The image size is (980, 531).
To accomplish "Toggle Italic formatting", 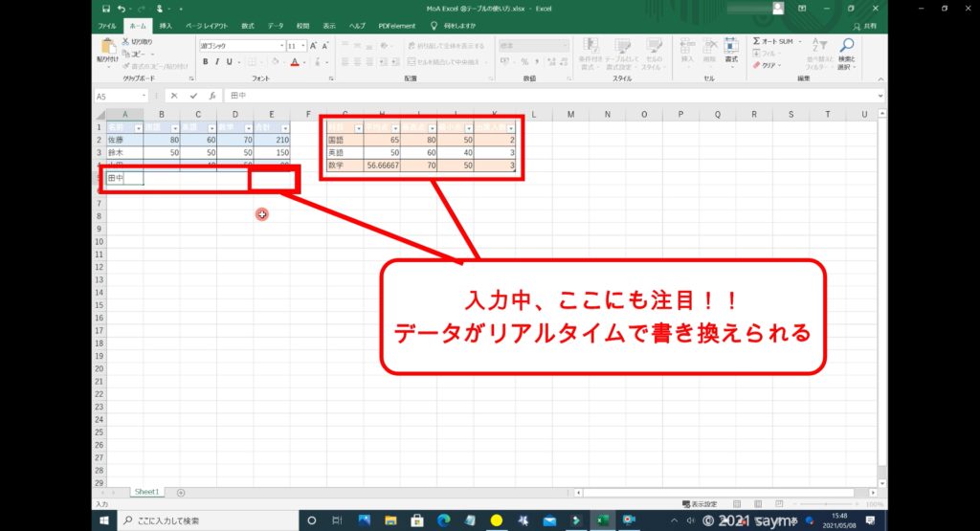I will point(217,61).
